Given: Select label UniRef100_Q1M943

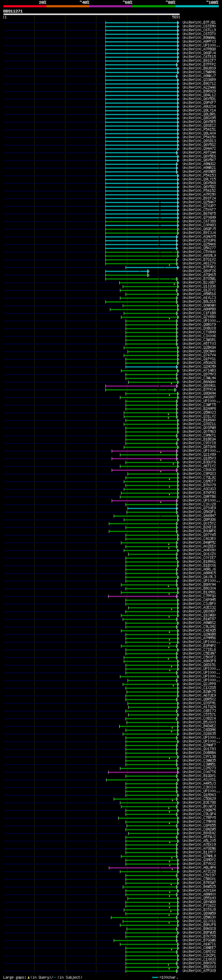Looking at the screenshot, I should (199, 795).
